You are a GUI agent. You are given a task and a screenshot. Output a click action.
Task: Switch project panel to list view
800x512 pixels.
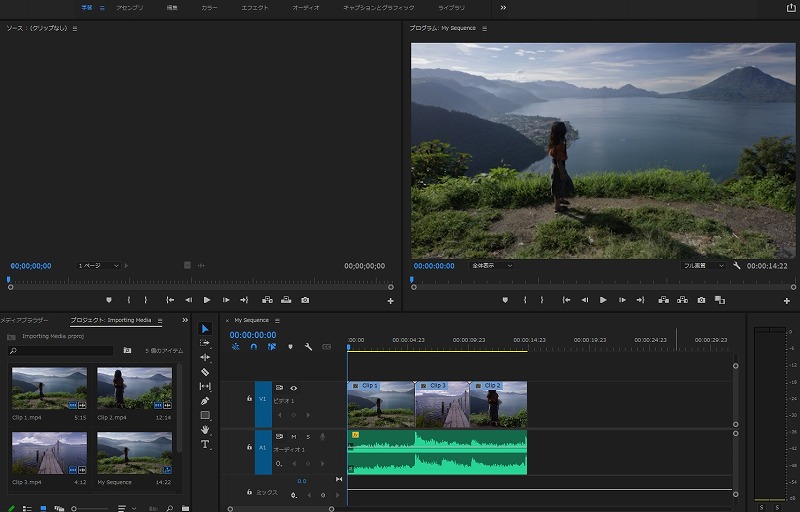27,508
